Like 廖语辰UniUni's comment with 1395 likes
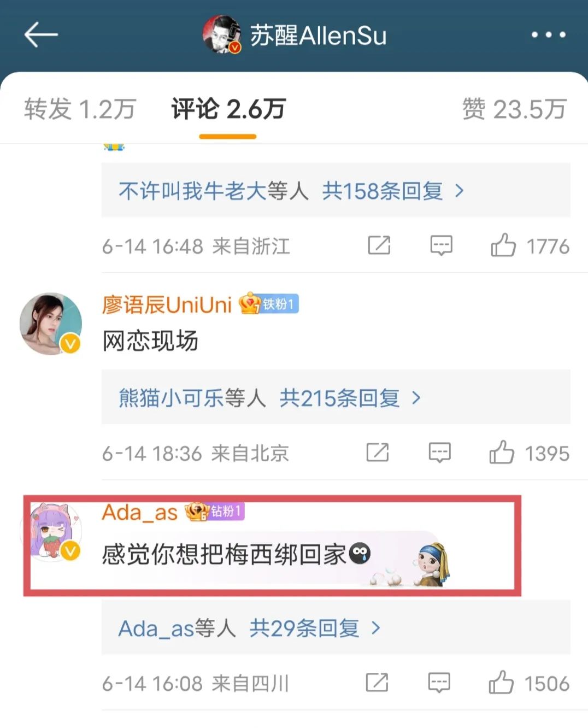 tap(501, 453)
